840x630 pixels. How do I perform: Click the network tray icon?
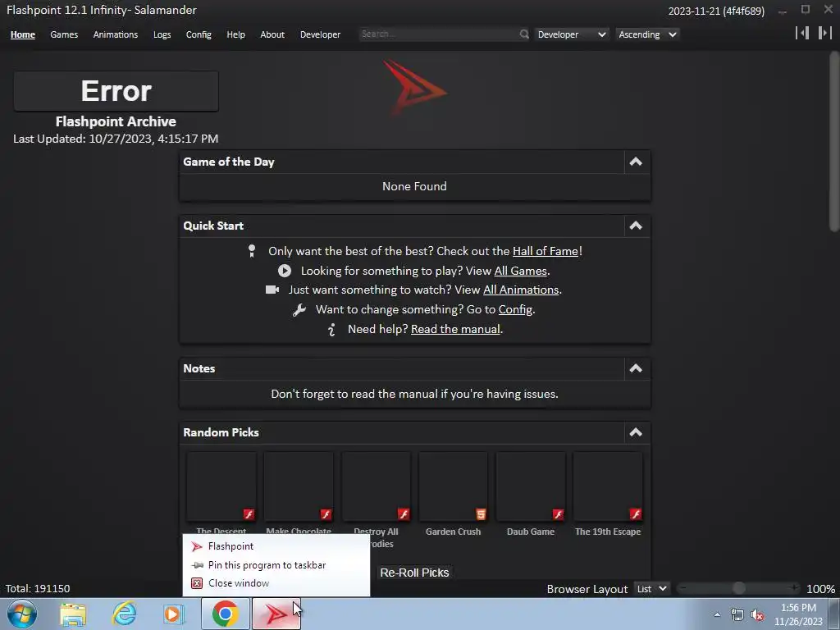point(737,615)
